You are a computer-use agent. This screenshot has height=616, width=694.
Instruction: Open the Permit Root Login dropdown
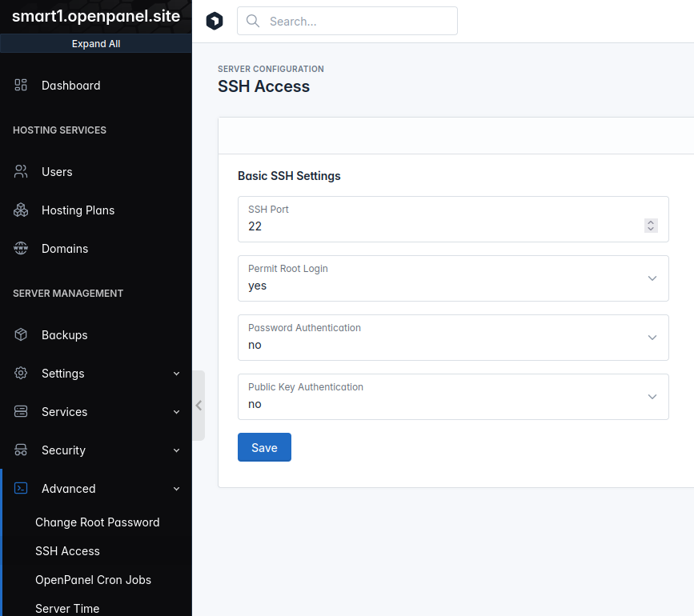coord(453,278)
